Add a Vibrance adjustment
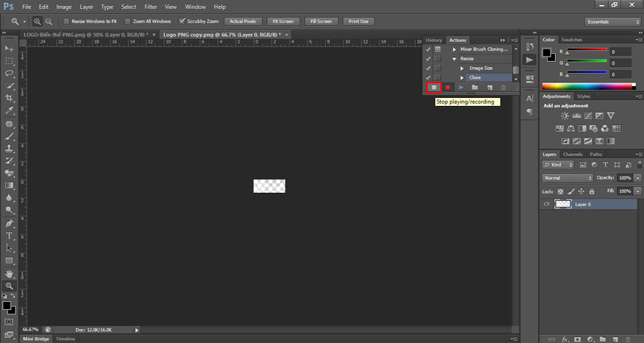The image size is (644, 343). [x=611, y=116]
